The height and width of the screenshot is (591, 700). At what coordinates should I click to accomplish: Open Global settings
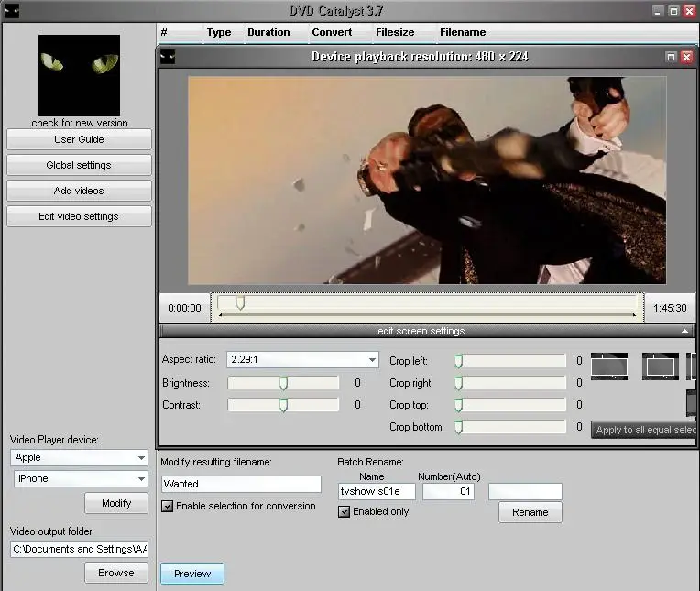[x=79, y=165]
